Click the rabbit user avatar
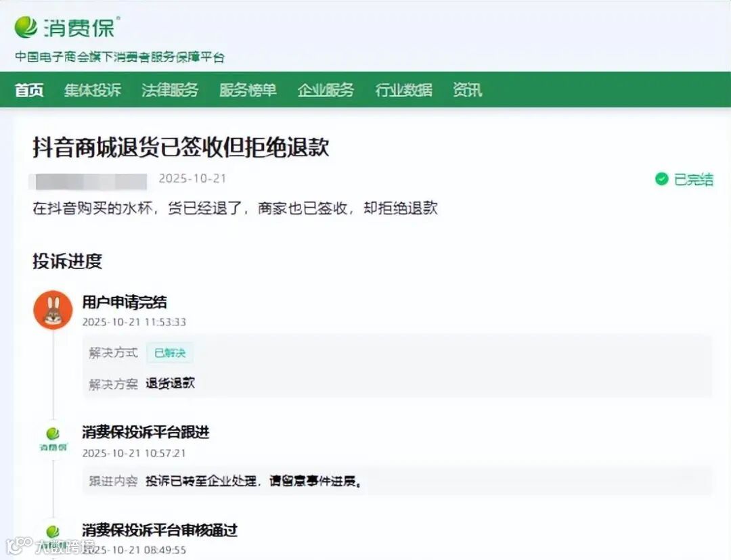This screenshot has width=731, height=560. coord(53,310)
